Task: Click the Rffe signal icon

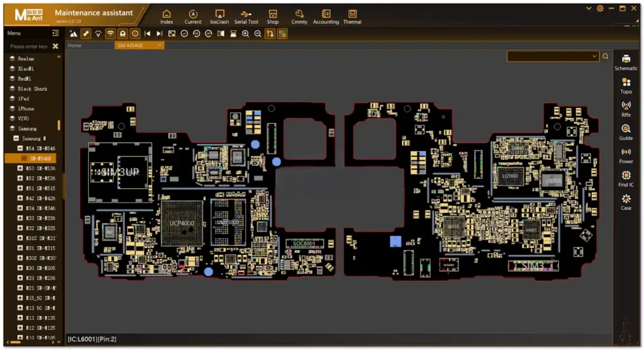Action: point(626,108)
